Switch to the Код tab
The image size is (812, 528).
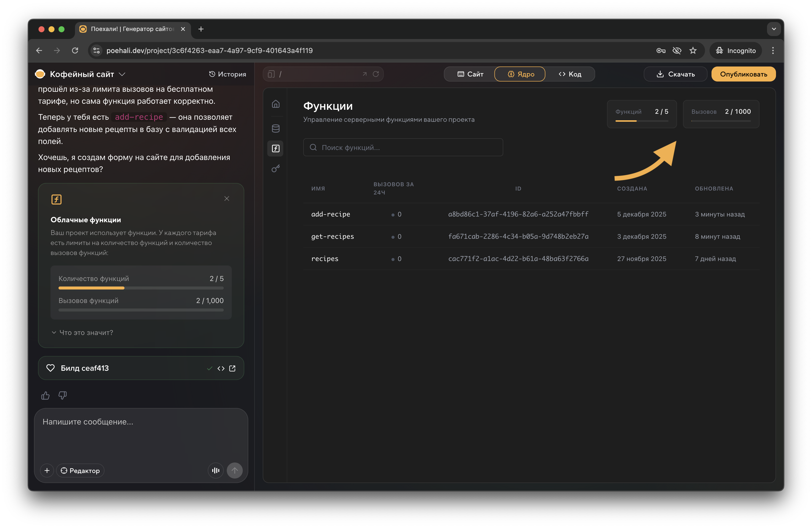point(570,74)
